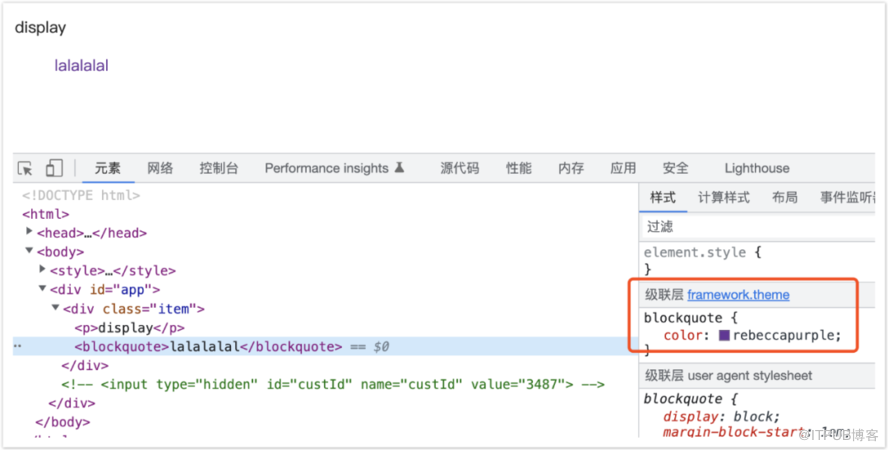Click the color property name
Screen dimensions: 888x450
click(682, 336)
